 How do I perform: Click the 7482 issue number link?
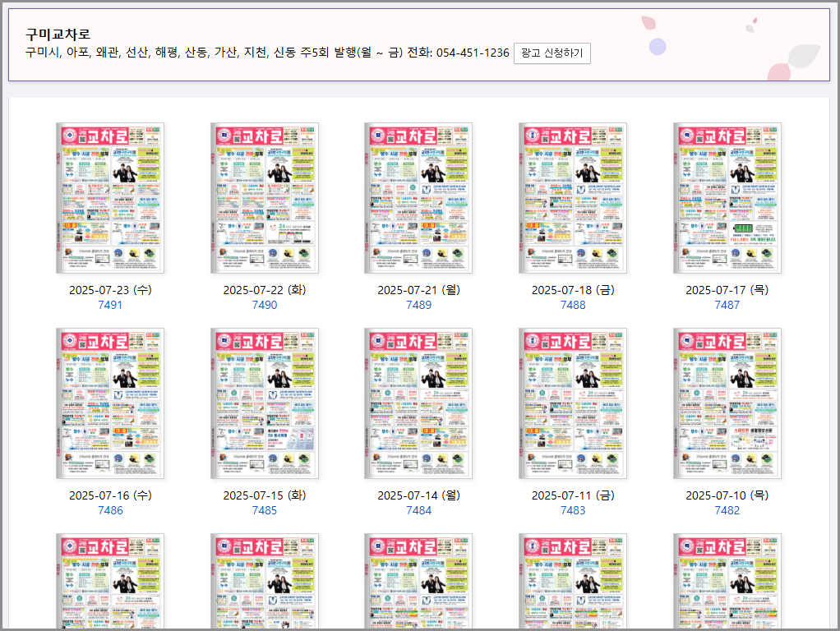tap(727, 510)
